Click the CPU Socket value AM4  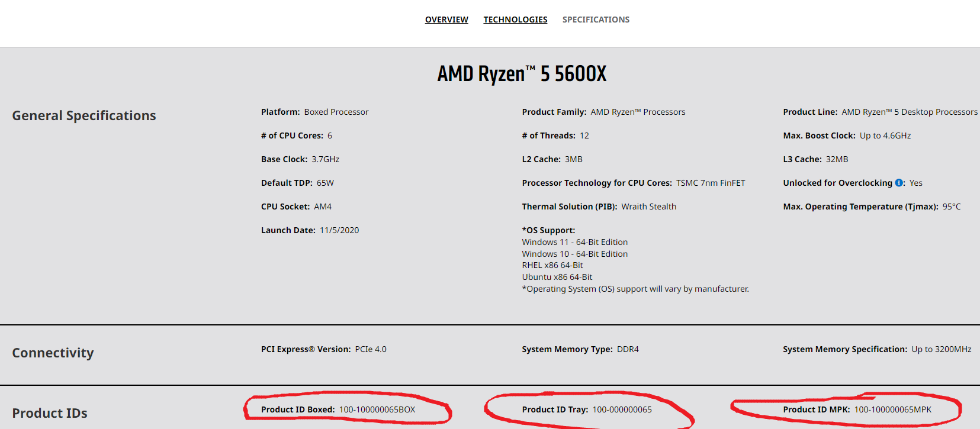[323, 207]
